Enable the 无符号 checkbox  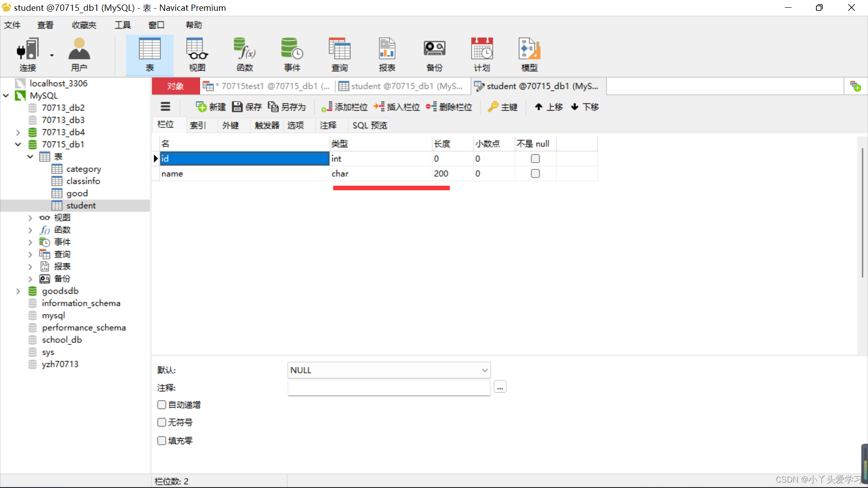coord(161,422)
